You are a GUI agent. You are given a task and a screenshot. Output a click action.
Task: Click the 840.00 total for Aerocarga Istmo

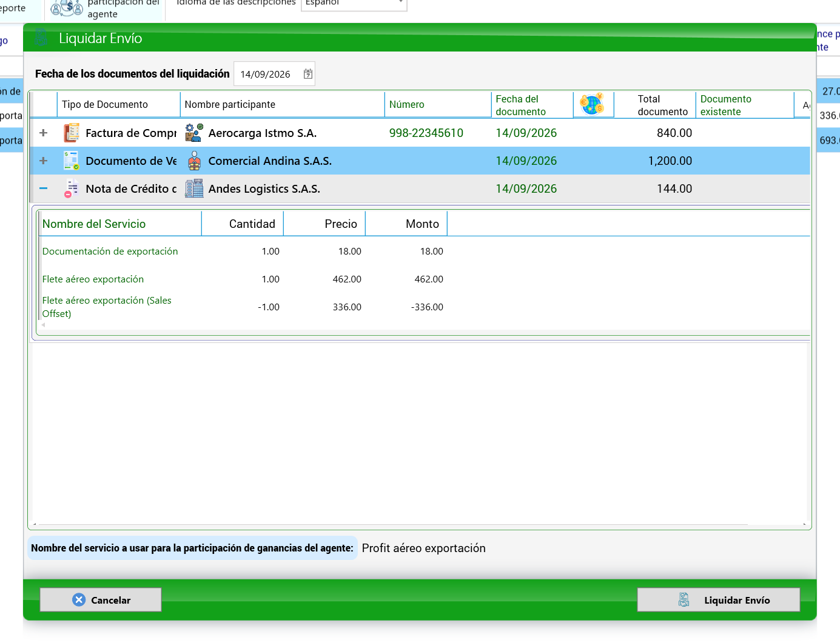674,133
